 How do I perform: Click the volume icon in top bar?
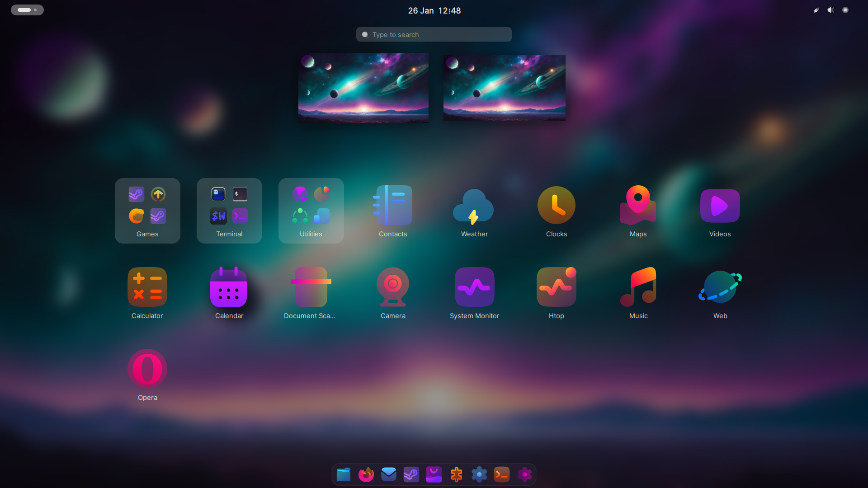pyautogui.click(x=830, y=10)
